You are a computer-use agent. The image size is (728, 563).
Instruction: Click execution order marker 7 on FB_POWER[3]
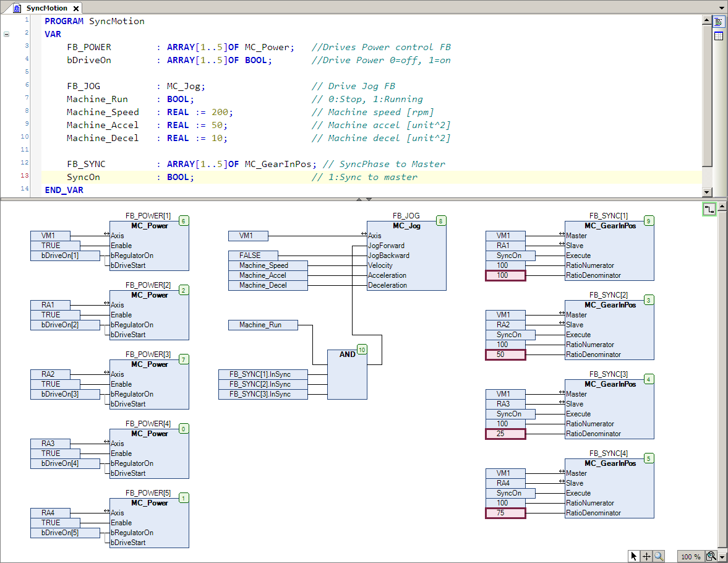pos(184,359)
